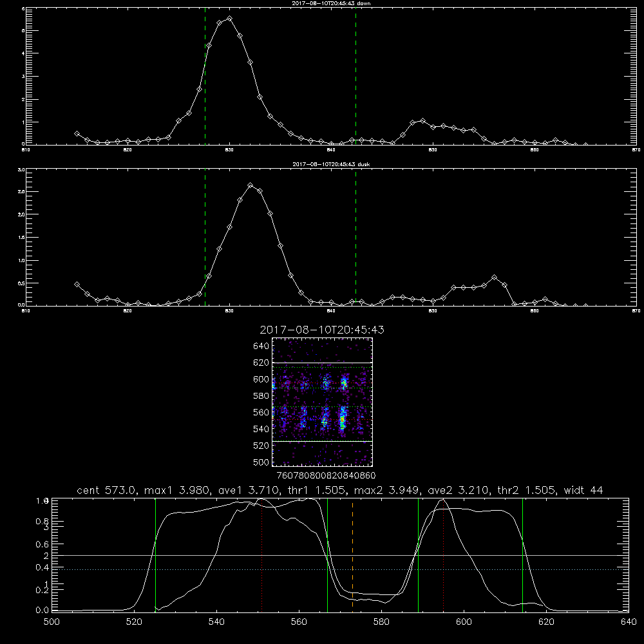Click the first diamond marker of the dusk curve
The width and height of the screenshot is (644, 644).
tap(77, 284)
